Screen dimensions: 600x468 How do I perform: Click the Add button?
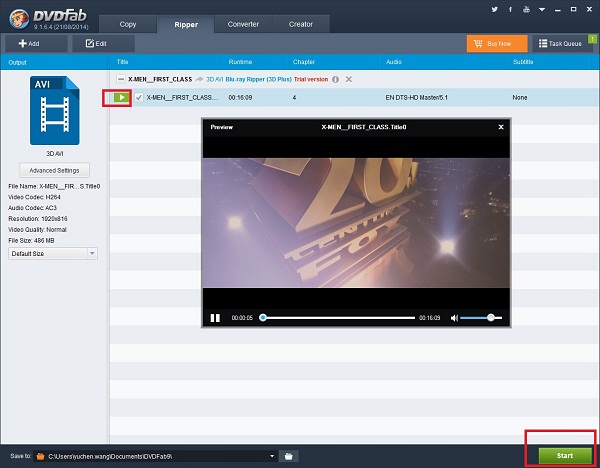pyautogui.click(x=36, y=44)
